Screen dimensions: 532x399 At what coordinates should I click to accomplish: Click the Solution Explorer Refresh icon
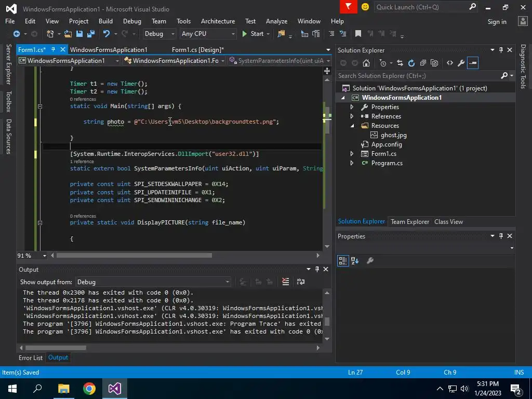click(x=411, y=63)
